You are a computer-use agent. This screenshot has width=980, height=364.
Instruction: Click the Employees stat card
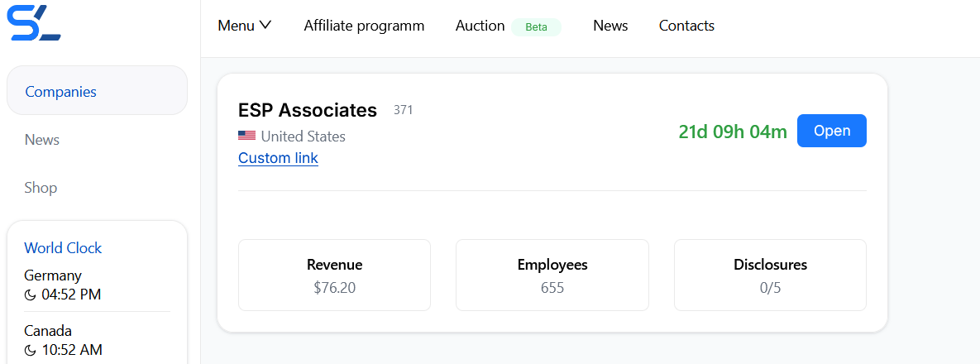point(552,275)
